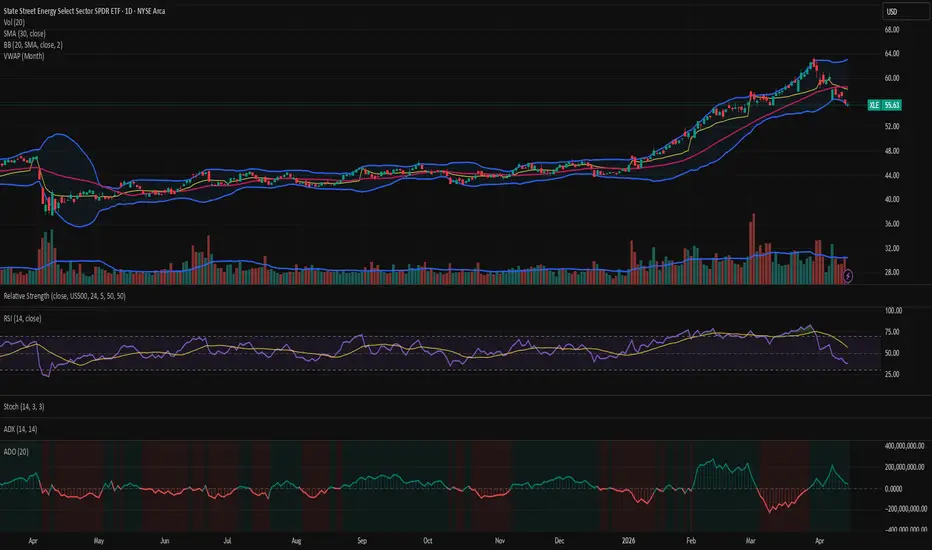Click the 75.00 RSI scale label
The width and height of the screenshot is (932, 550).
click(x=892, y=332)
